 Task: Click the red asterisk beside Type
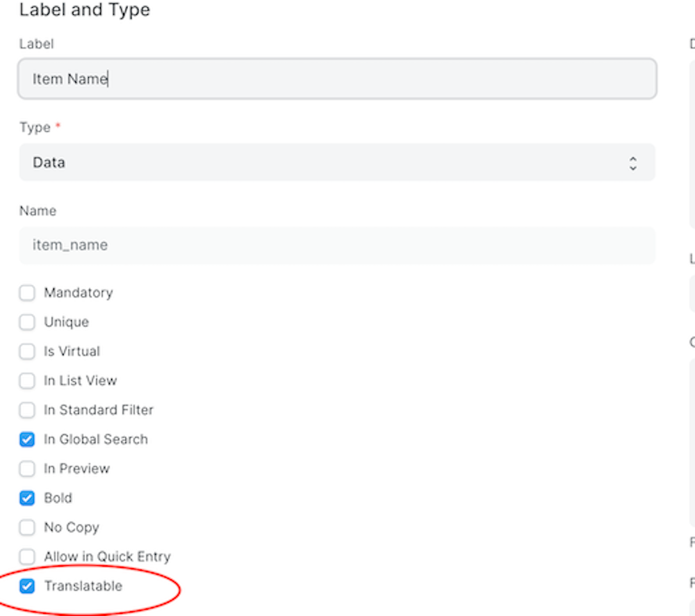pyautogui.click(x=56, y=127)
